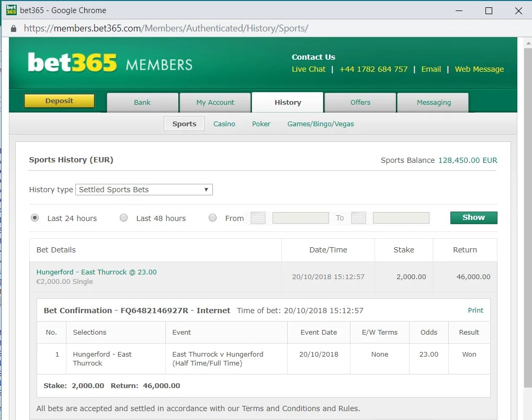The height and width of the screenshot is (420, 532).
Task: Open the From date calendar icon
Action: pos(258,218)
